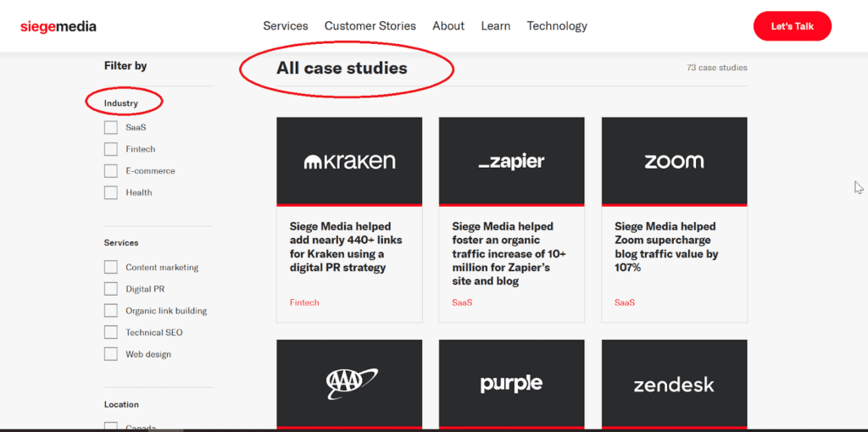Click the Fintech tag on Kraken card

click(x=304, y=302)
